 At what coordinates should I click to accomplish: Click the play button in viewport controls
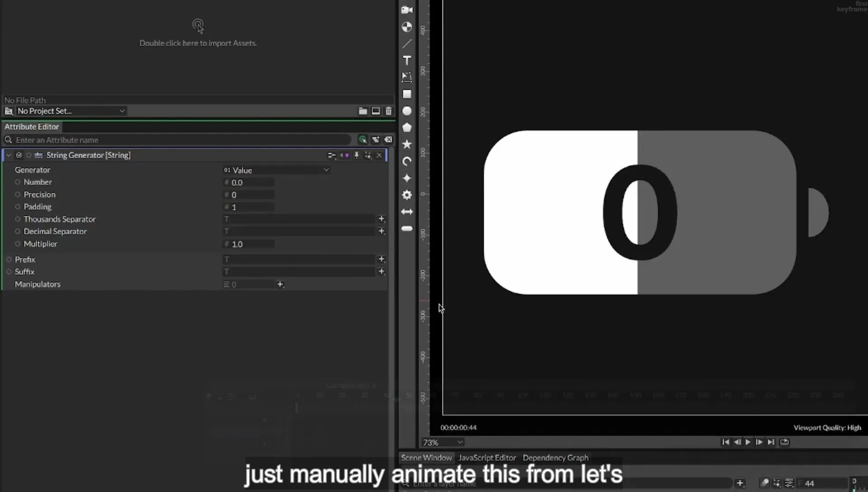click(x=748, y=442)
